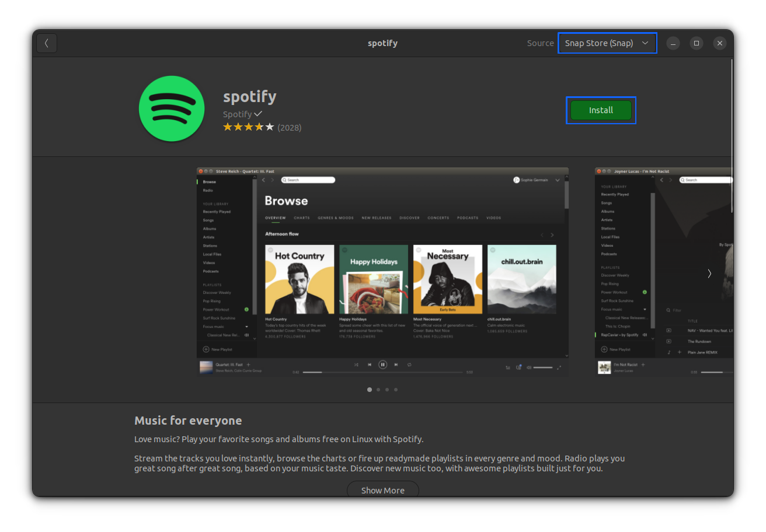The width and height of the screenshot is (766, 532).
Task: Go back using the header back arrow
Action: [x=47, y=43]
